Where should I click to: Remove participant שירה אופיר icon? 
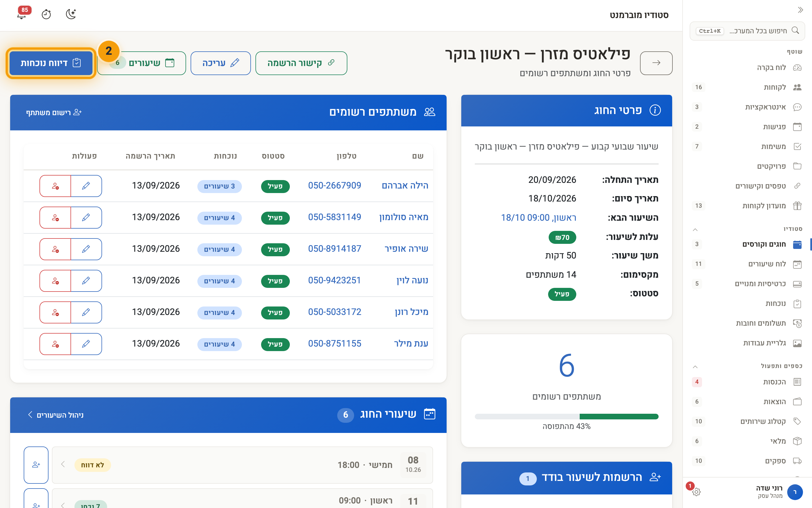pyautogui.click(x=55, y=249)
